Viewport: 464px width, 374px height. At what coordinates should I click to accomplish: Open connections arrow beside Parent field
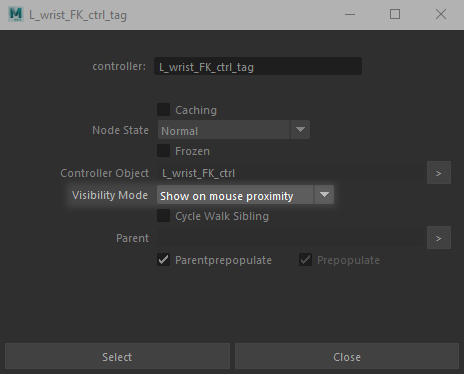click(439, 238)
